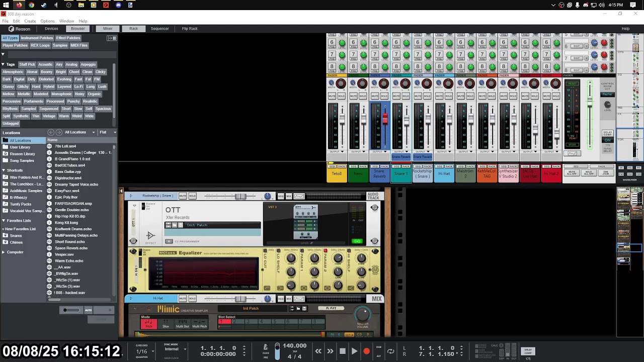
Task: Collapse the browser panel with the dock icon
Action: pyautogui.click(x=112, y=38)
